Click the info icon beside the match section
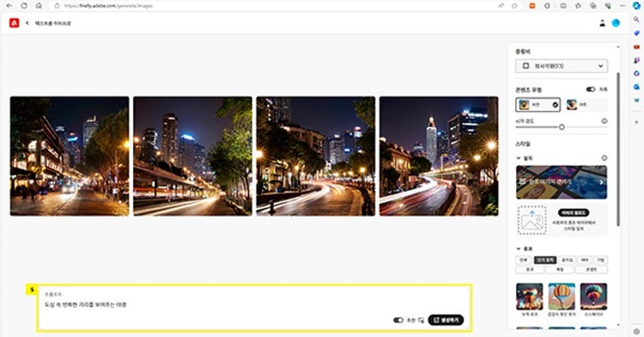This screenshot has height=337, width=644. point(605,158)
